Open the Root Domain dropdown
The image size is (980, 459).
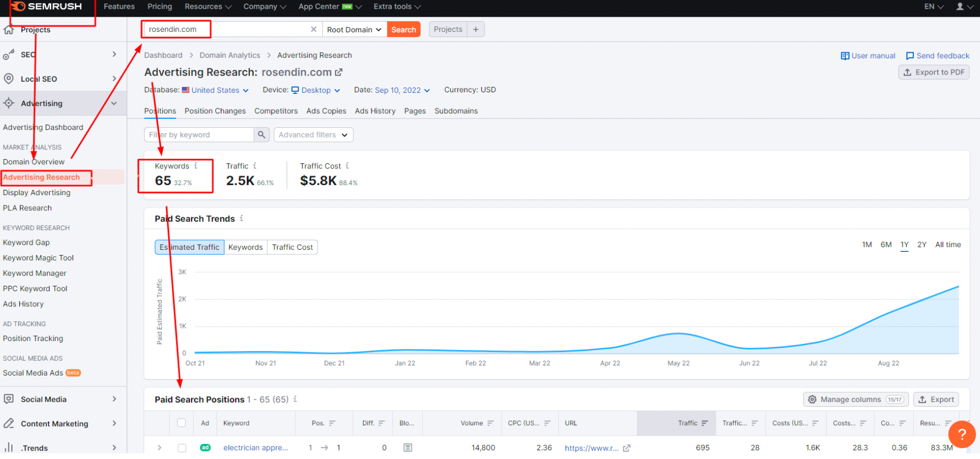[x=354, y=29]
